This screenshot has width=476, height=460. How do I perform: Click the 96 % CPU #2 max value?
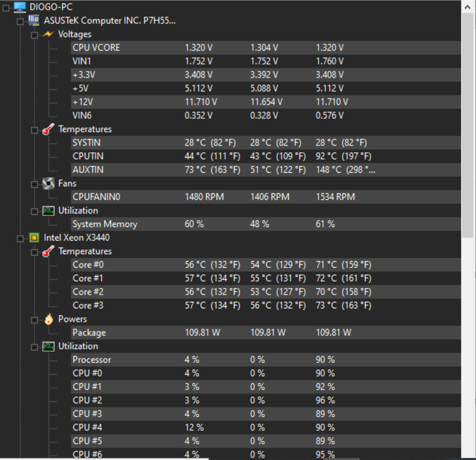(325, 400)
